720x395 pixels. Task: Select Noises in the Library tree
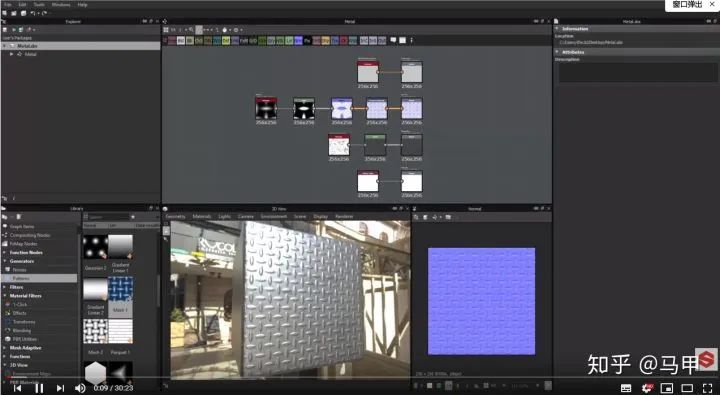[20, 270]
